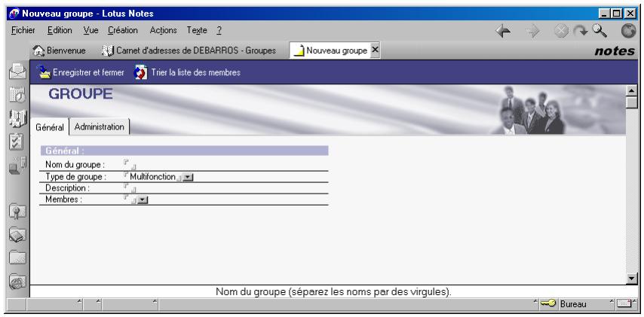Click the key access level icon
This screenshot has height=317, width=644.
(x=548, y=304)
